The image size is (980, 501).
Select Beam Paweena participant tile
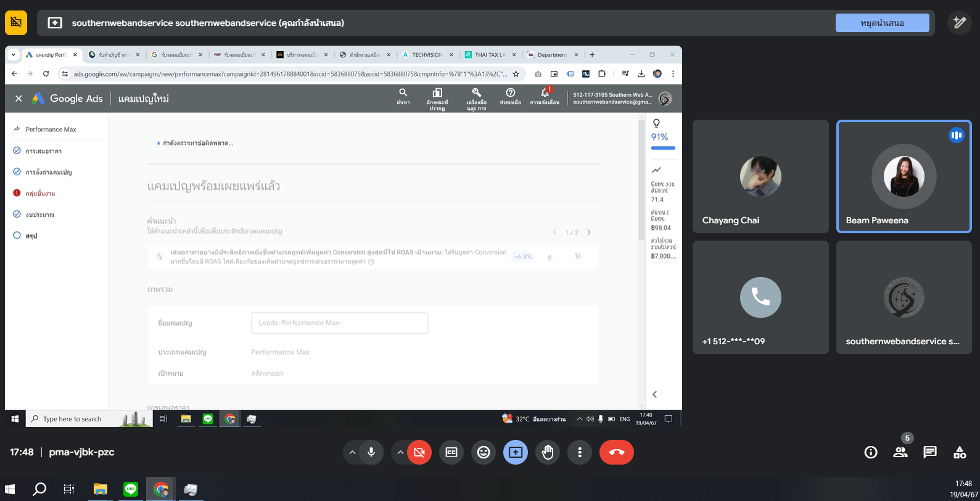coord(904,176)
